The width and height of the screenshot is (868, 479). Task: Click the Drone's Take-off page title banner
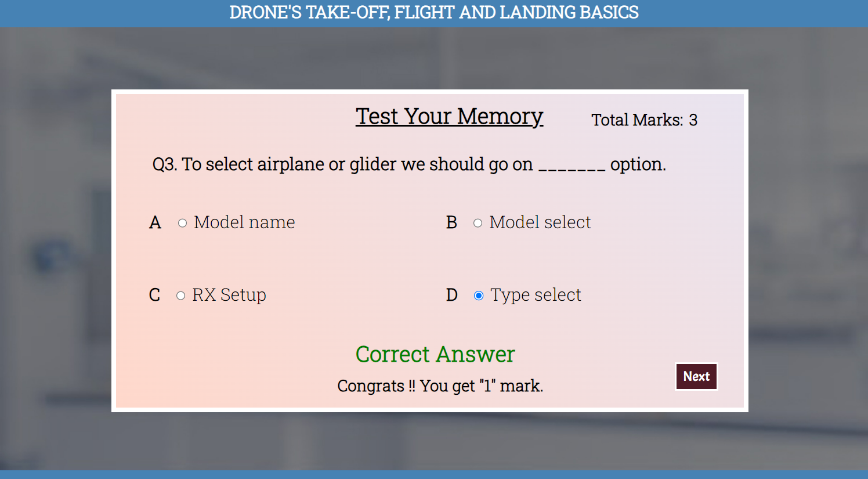[x=434, y=12]
